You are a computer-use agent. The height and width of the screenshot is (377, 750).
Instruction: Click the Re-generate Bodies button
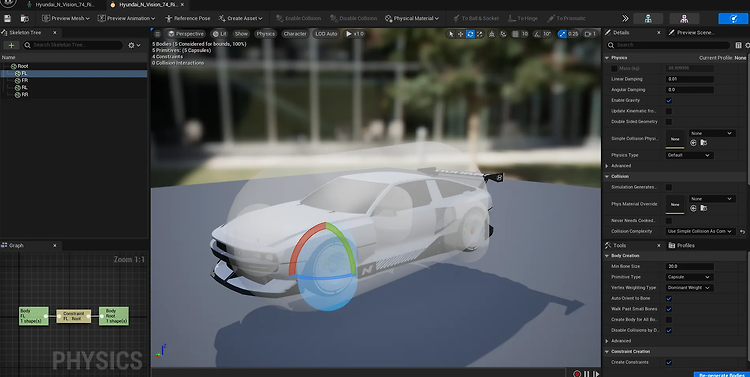pyautogui.click(x=721, y=375)
